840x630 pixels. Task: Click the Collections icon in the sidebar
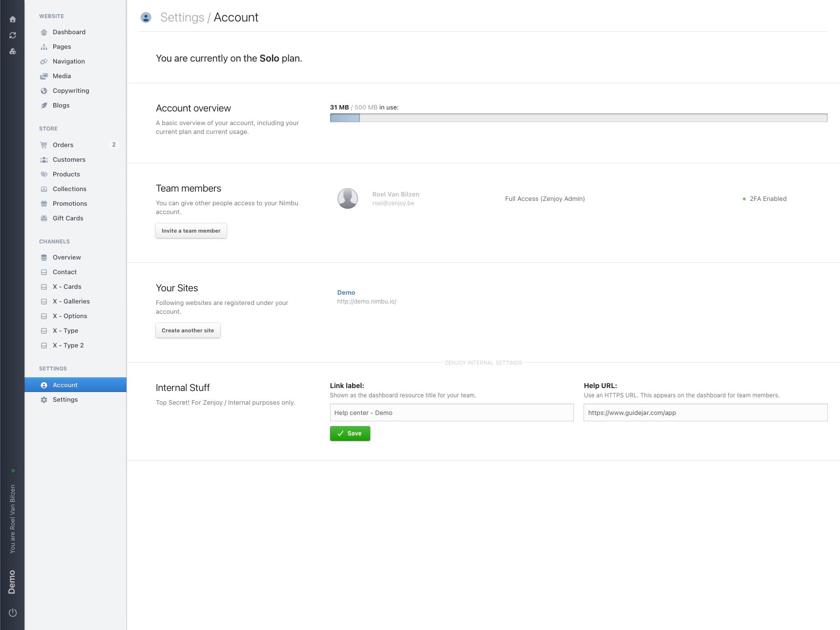coord(44,189)
